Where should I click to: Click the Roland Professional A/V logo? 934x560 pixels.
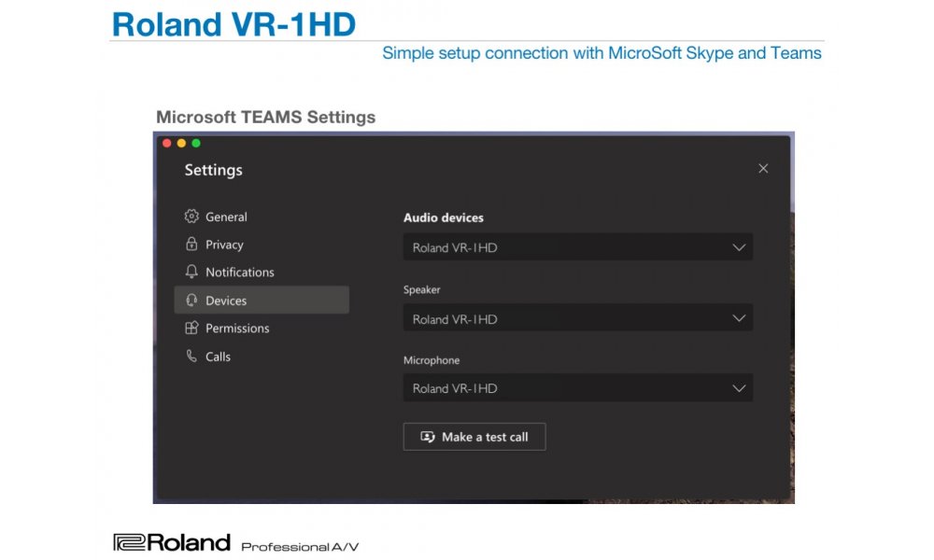click(235, 543)
